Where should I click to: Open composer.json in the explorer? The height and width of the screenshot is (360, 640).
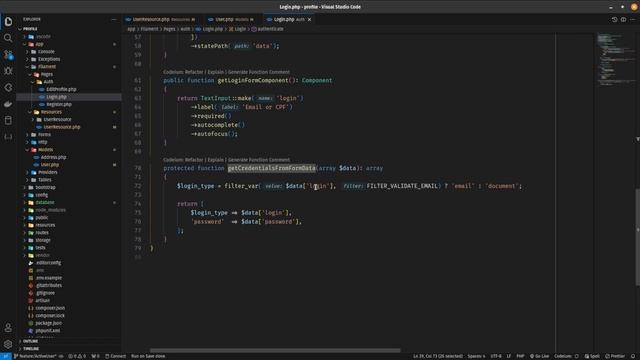[x=50, y=308]
